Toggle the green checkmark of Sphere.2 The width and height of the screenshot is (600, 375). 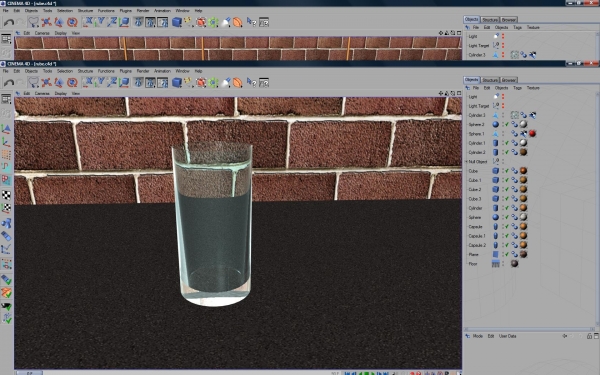pyautogui.click(x=507, y=124)
